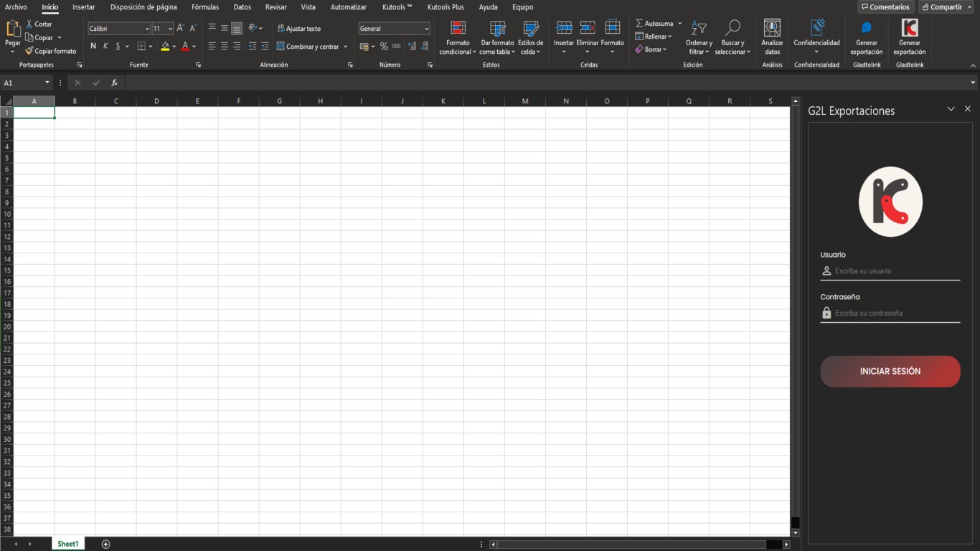Open Formato condicional dropdown

point(458,38)
